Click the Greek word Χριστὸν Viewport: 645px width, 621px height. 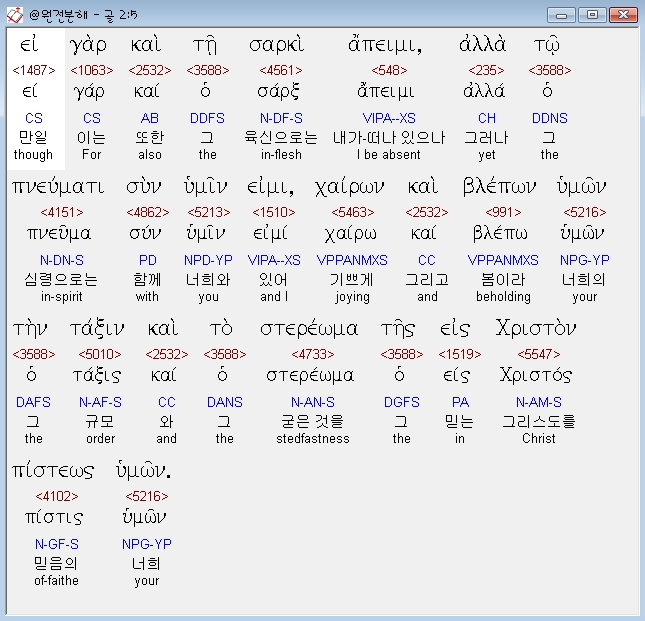click(536, 328)
